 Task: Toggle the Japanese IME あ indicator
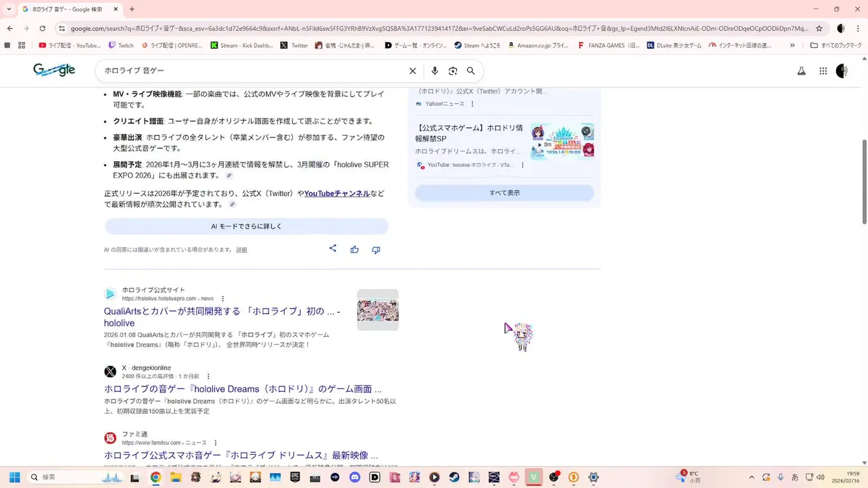pyautogui.click(x=795, y=477)
